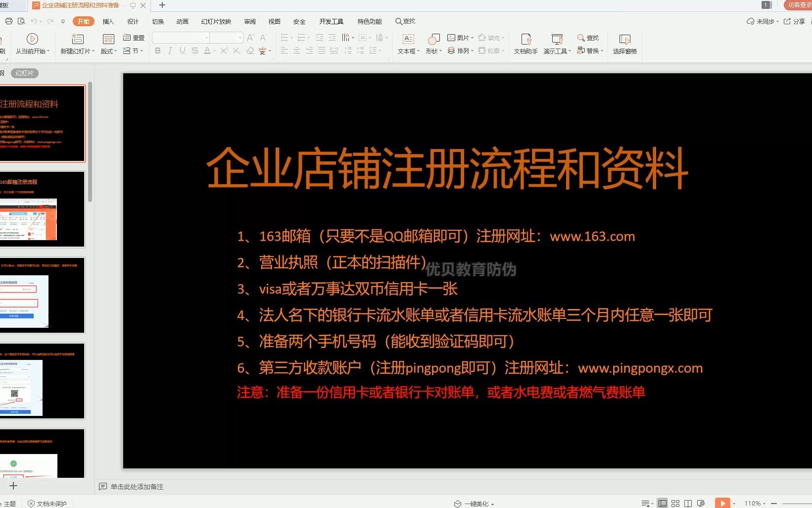Open the font size combo box
This screenshot has width=812, height=508.
point(227,38)
